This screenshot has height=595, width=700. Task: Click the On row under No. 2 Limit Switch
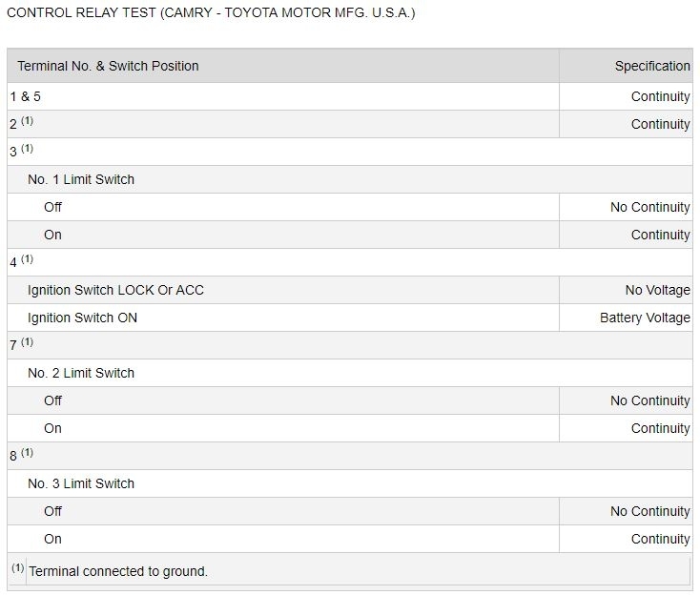point(52,428)
